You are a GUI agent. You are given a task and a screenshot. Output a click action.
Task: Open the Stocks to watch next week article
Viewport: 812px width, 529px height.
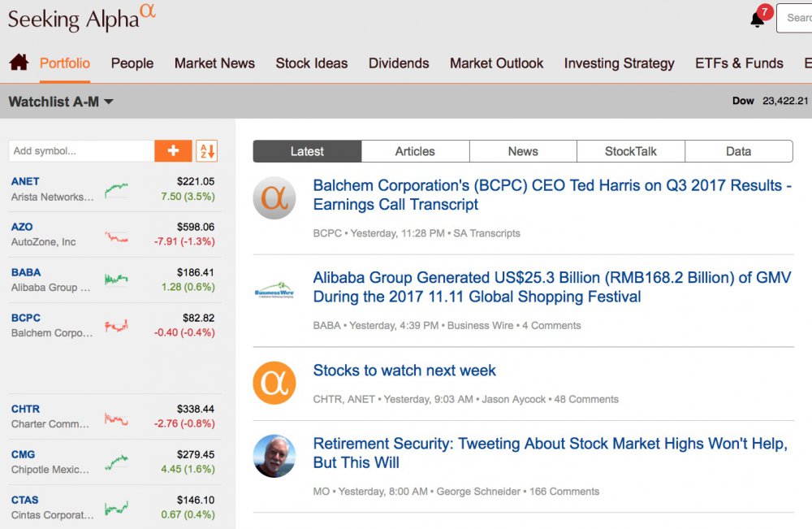[x=404, y=371]
